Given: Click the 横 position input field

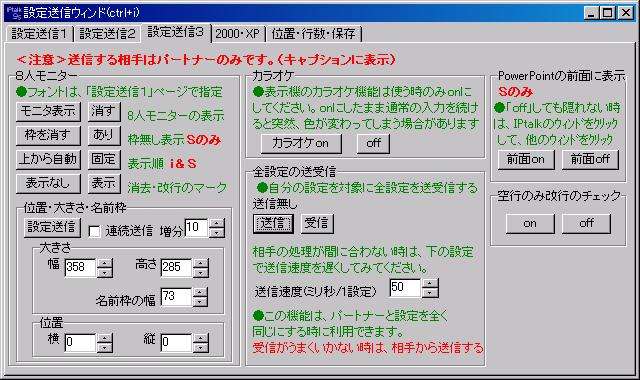Looking at the screenshot, I should (80, 343).
